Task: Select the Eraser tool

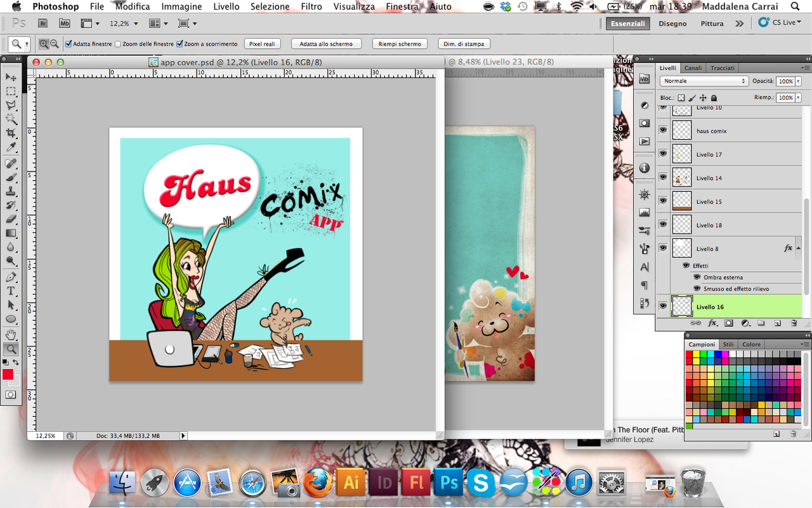Action: [11, 219]
